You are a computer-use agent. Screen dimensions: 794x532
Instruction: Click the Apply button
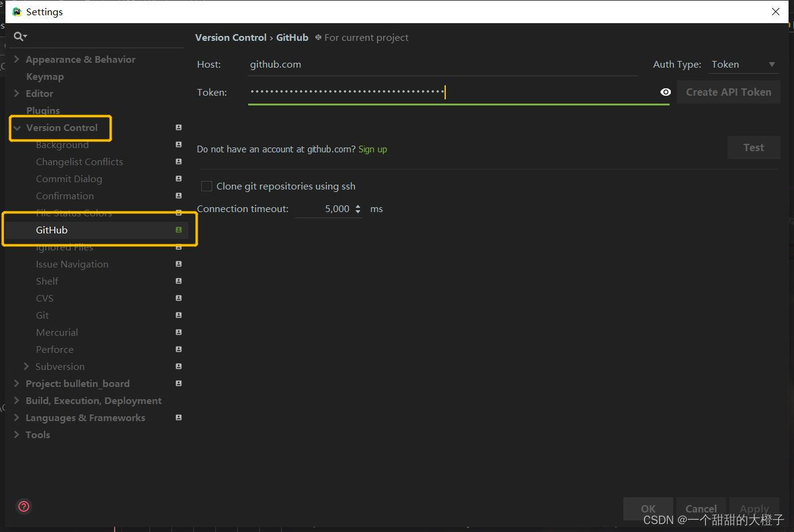click(754, 508)
